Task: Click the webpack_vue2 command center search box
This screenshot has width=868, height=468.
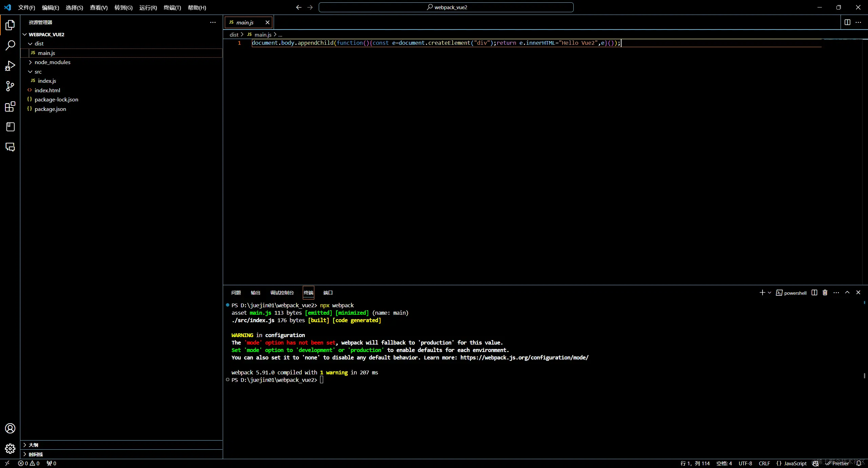Action: pos(446,7)
